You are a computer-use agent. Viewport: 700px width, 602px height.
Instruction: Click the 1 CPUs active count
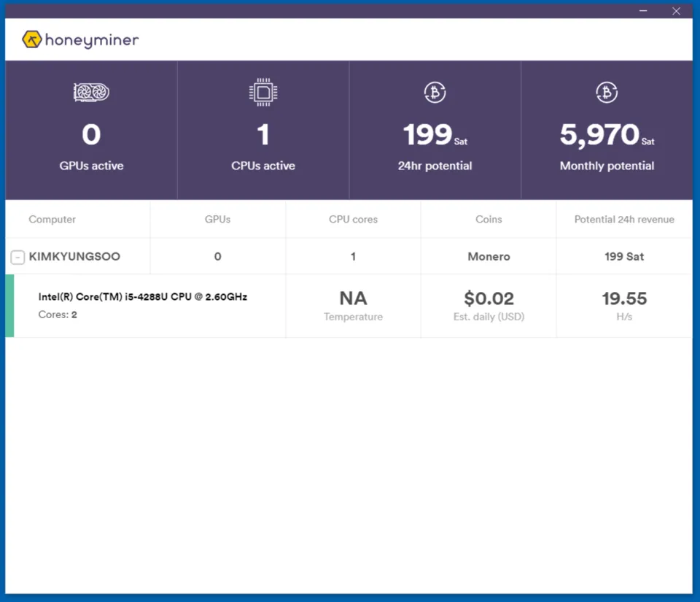[263, 134]
